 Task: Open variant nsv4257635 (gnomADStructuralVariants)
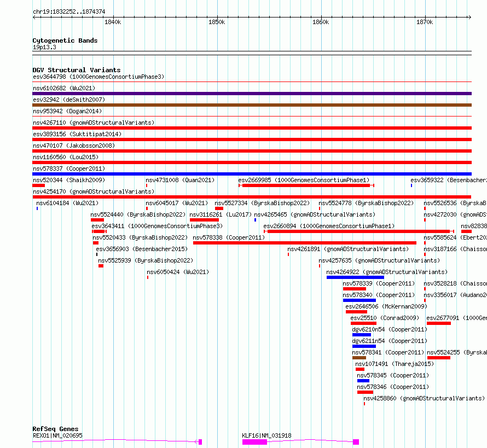379,260
